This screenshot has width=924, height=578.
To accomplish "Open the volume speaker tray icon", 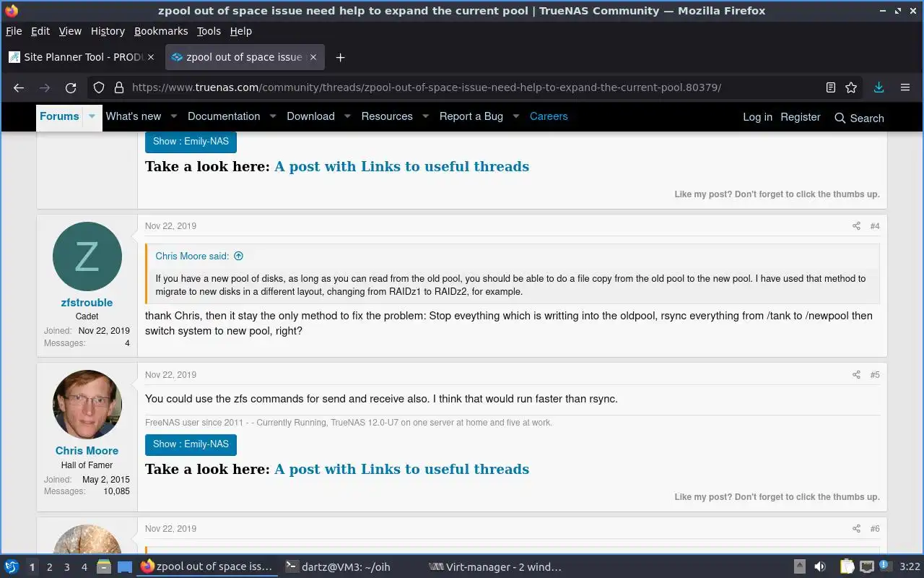I will click(x=819, y=567).
